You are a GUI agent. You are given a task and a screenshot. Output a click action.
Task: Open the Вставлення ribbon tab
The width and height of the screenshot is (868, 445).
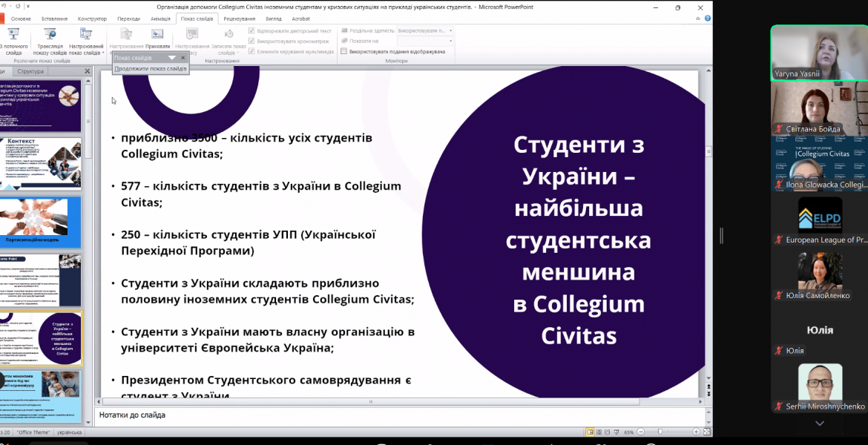[54, 19]
